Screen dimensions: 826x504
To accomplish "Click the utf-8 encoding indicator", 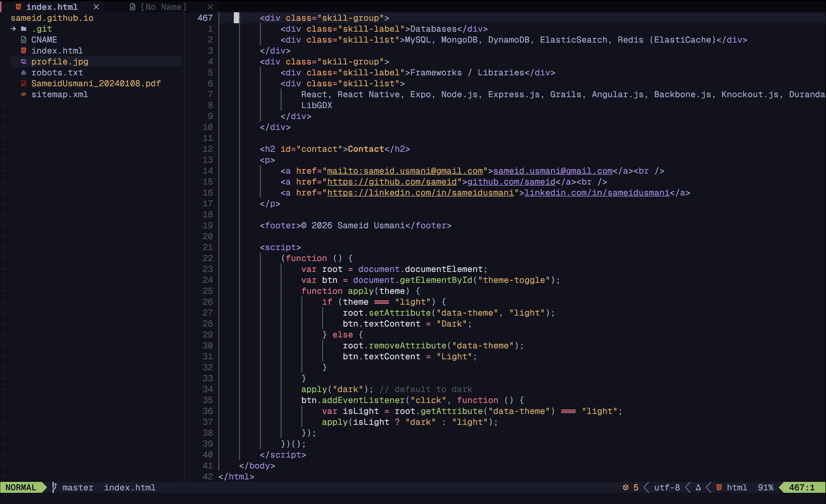I will 667,487.
